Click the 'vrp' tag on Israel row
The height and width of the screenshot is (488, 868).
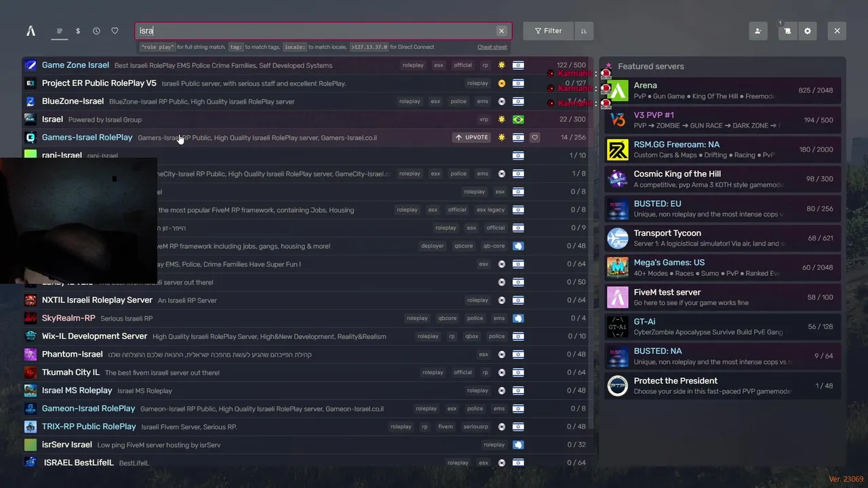pos(484,119)
